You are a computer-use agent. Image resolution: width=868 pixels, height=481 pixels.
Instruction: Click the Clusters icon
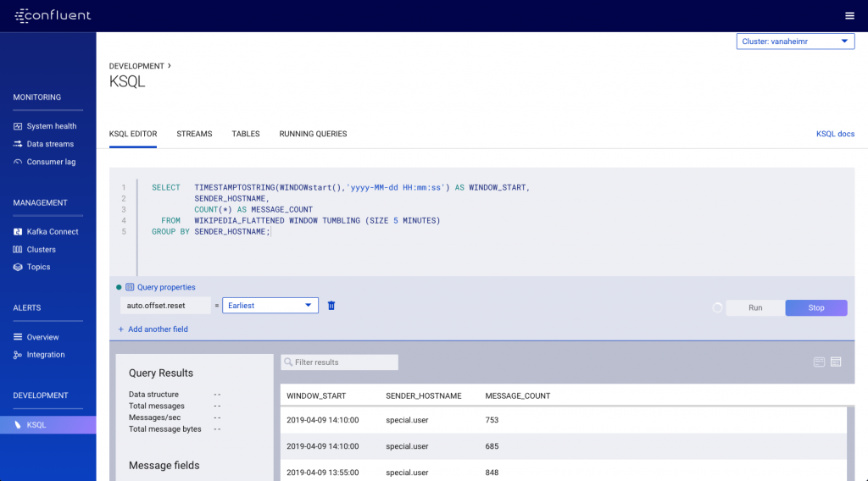coord(18,249)
